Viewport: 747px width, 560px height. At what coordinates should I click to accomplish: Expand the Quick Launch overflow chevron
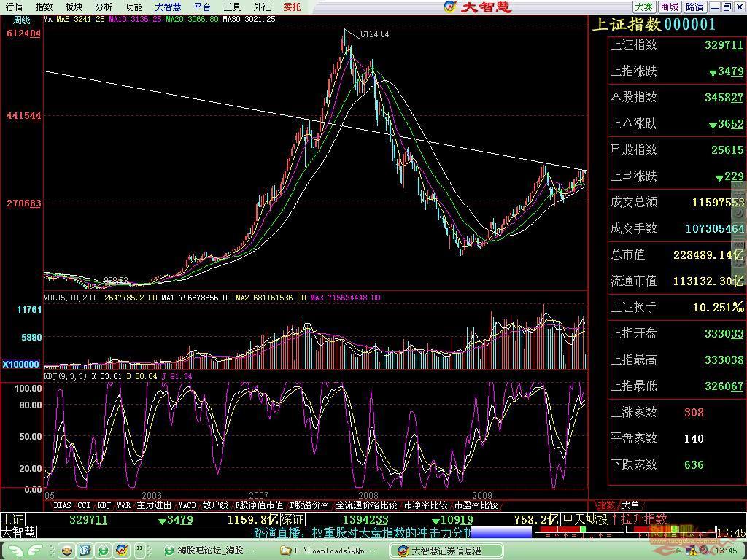(139, 549)
